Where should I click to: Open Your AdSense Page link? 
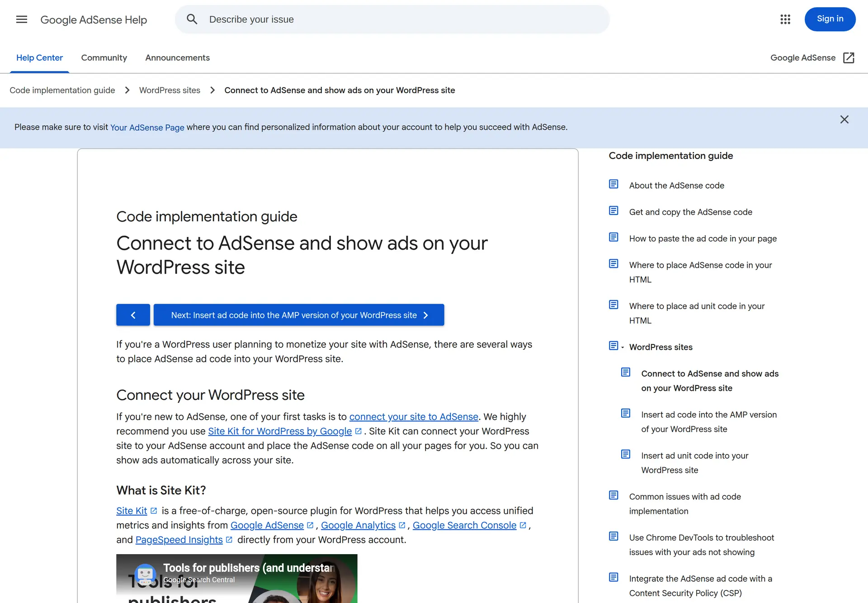tap(147, 128)
